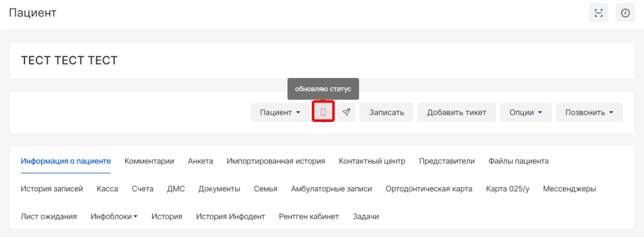
Task: Open the История Инфодент tab
Action: point(230,216)
